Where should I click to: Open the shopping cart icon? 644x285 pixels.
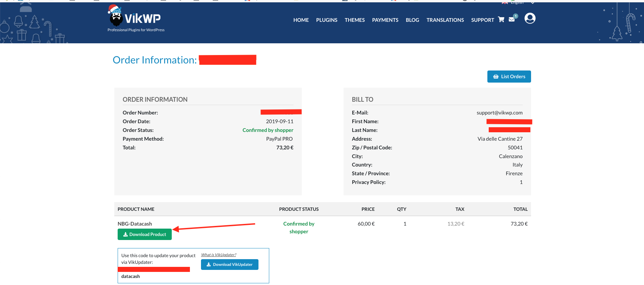(501, 19)
